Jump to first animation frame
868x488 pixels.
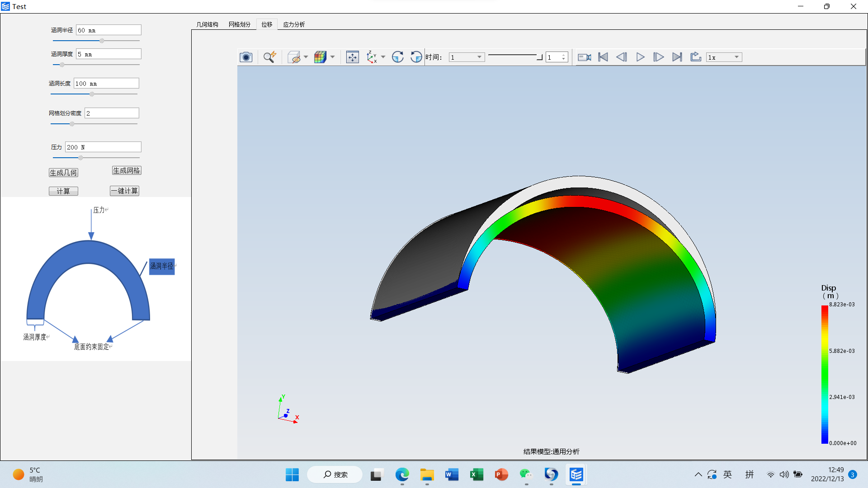pyautogui.click(x=603, y=57)
